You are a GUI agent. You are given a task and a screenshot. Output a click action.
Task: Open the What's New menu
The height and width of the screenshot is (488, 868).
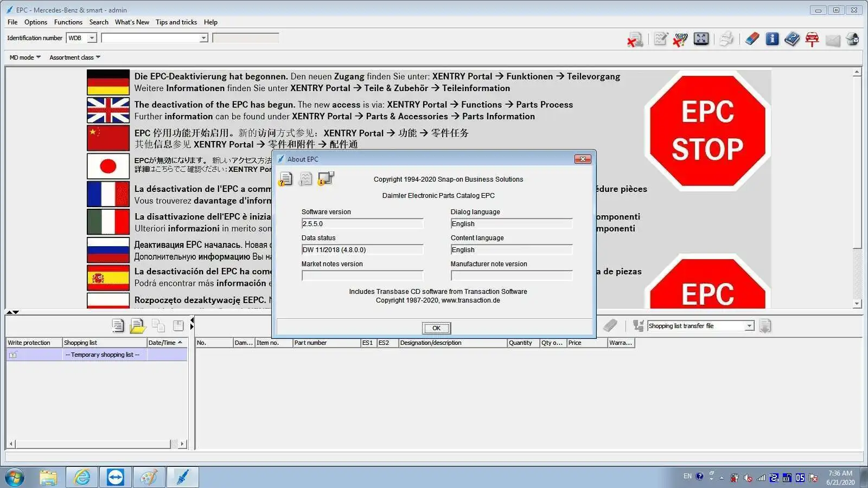[132, 22]
